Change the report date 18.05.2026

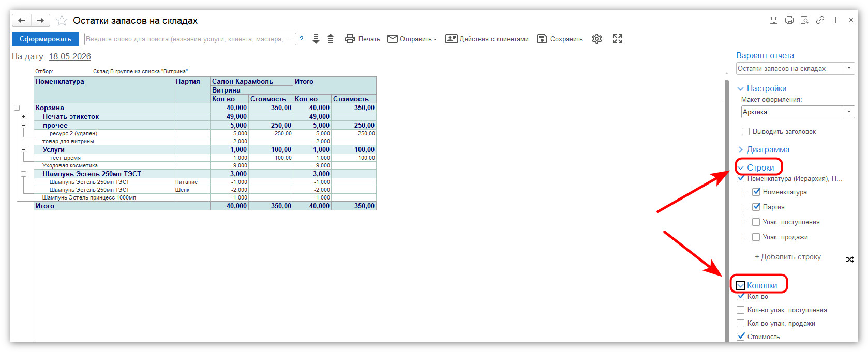pyautogui.click(x=70, y=56)
